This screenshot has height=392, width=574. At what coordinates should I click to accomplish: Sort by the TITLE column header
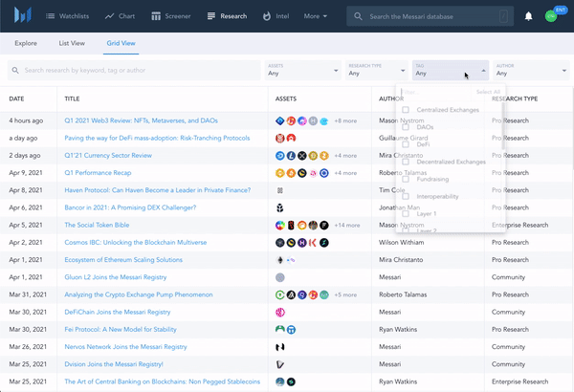pyautogui.click(x=72, y=98)
